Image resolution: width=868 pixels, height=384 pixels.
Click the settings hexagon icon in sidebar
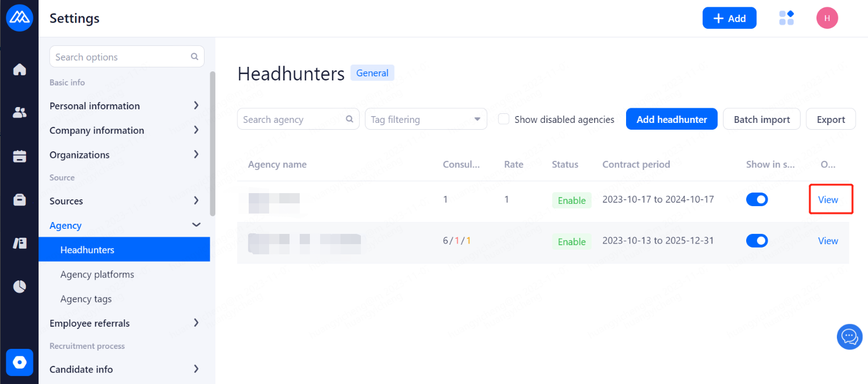(x=20, y=362)
